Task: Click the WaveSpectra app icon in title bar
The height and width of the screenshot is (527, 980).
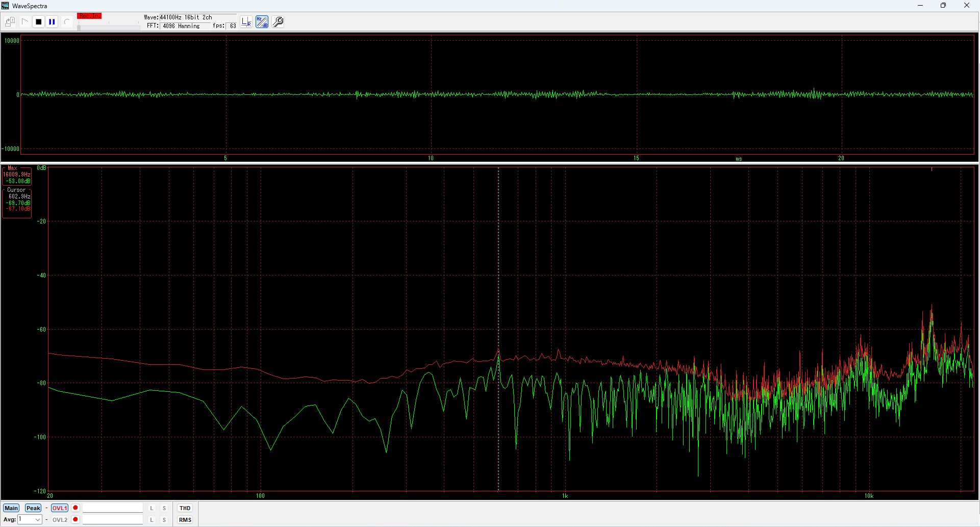Action: 6,6
